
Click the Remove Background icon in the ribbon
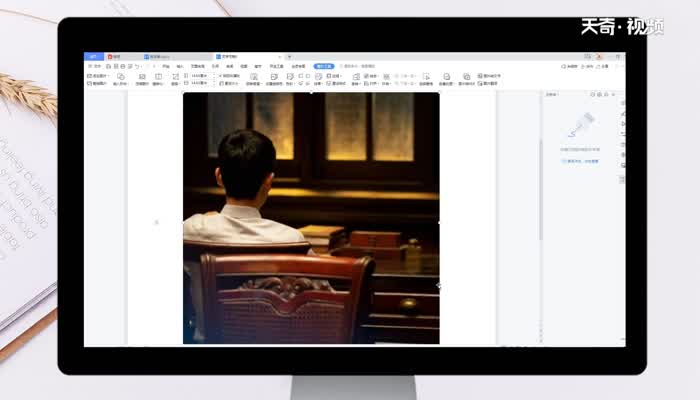[254, 77]
